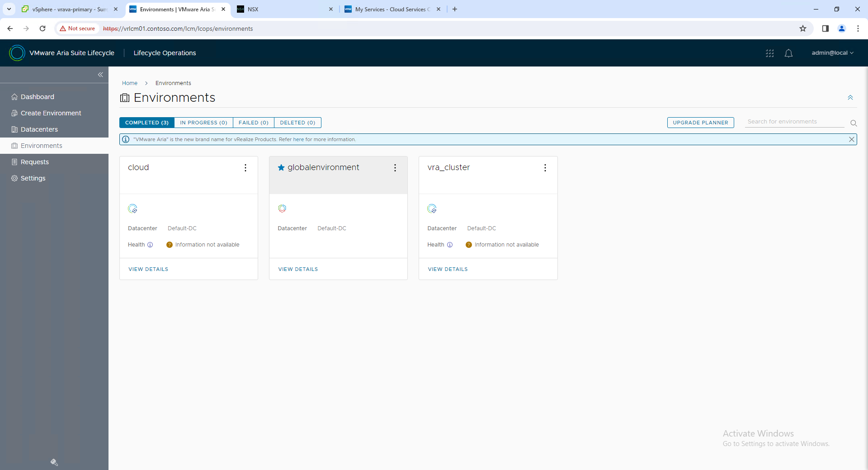Screen dimensions: 868x470
Task: Click View Details on vra_cluster card
Action: coord(448,269)
